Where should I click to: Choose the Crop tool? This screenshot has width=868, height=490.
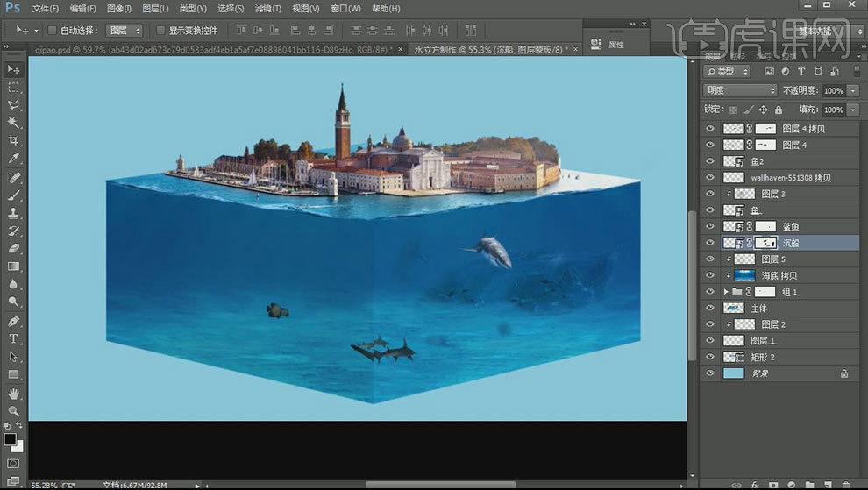point(13,140)
